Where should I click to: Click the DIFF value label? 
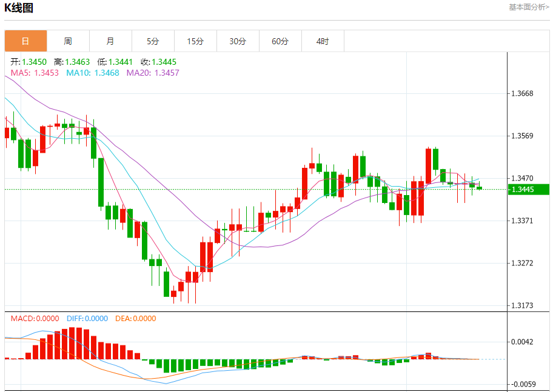pos(85,318)
